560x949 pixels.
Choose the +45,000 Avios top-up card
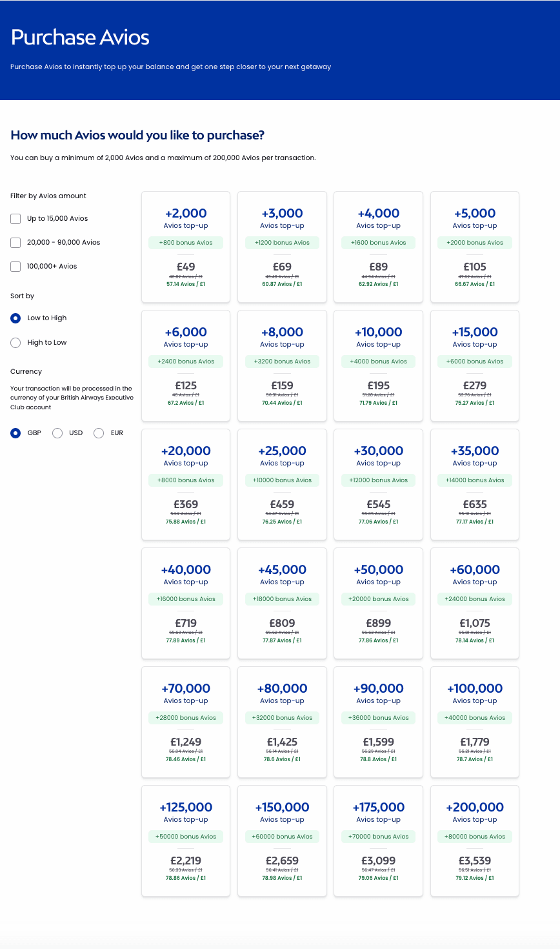coord(282,603)
